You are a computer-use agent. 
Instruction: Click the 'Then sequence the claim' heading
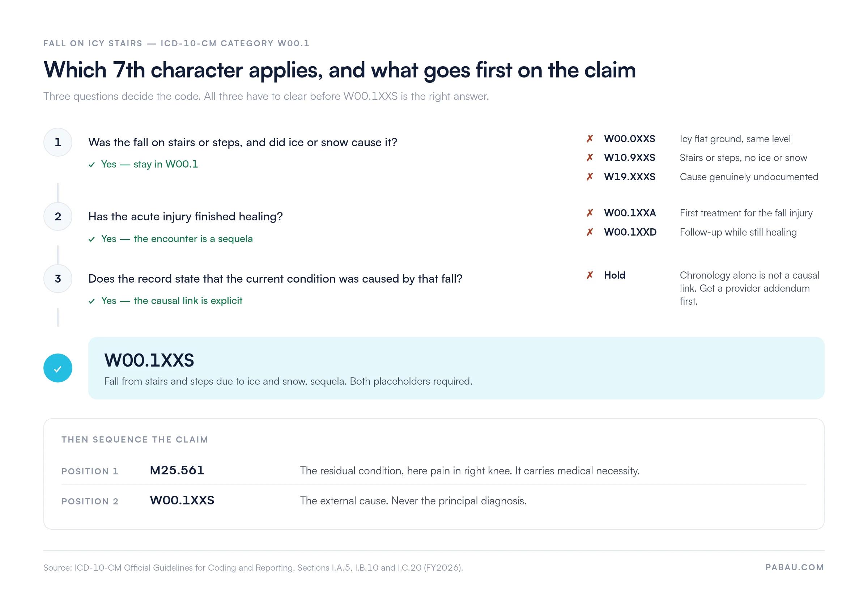tap(135, 439)
